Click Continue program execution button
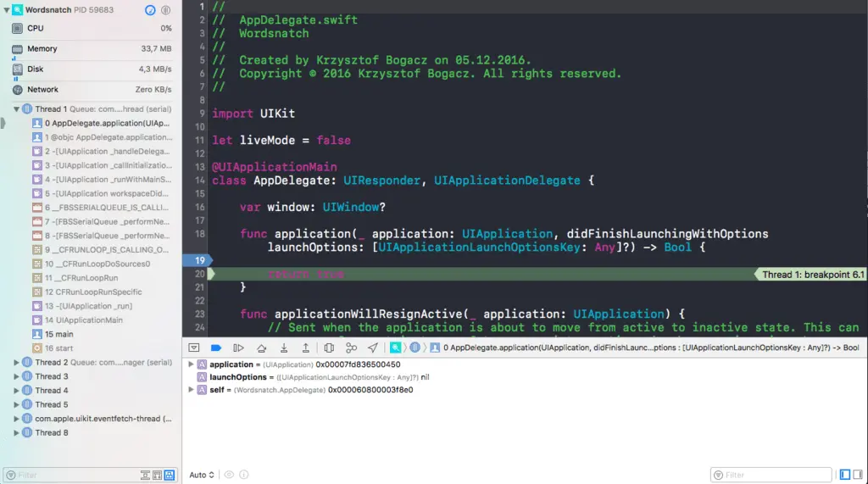This screenshot has height=484, width=868. 238,348
